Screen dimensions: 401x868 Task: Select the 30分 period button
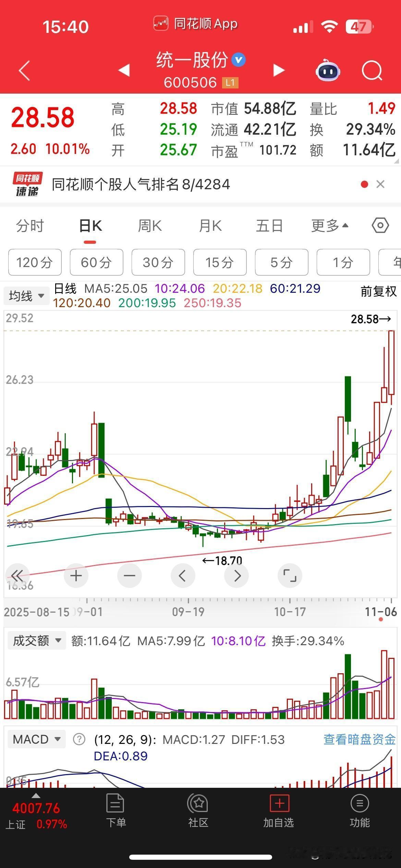(x=158, y=263)
